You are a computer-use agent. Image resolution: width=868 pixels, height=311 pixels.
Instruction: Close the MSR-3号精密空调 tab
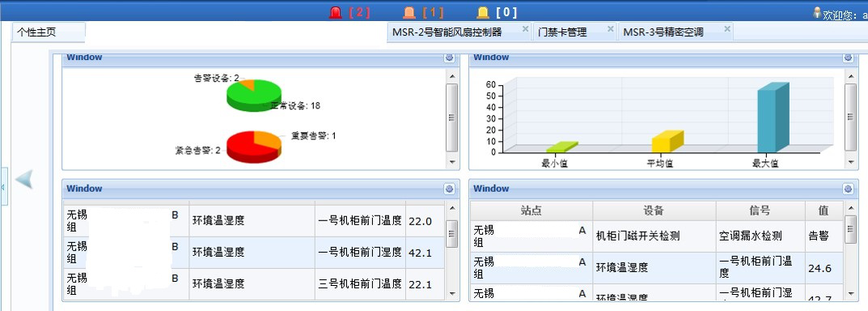pyautogui.click(x=727, y=29)
